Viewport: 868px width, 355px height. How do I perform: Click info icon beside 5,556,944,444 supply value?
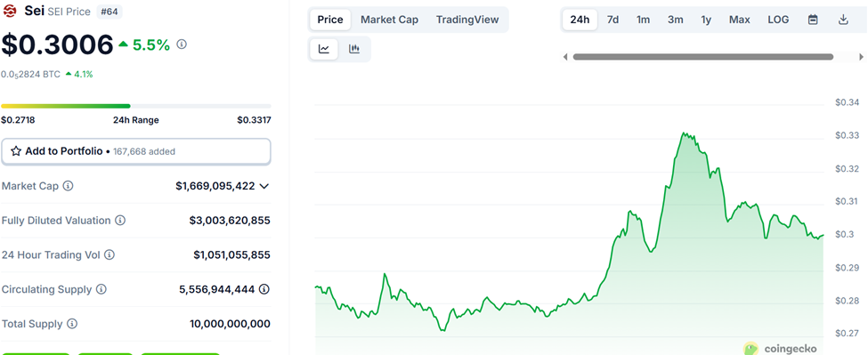(264, 289)
